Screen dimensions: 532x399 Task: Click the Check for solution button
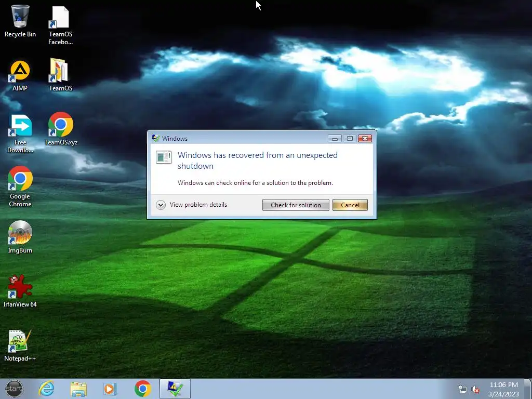pos(296,205)
